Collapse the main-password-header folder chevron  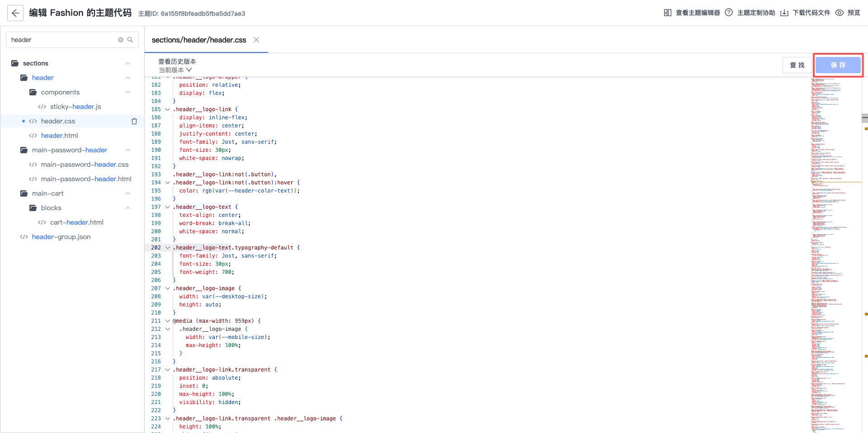[x=128, y=150]
